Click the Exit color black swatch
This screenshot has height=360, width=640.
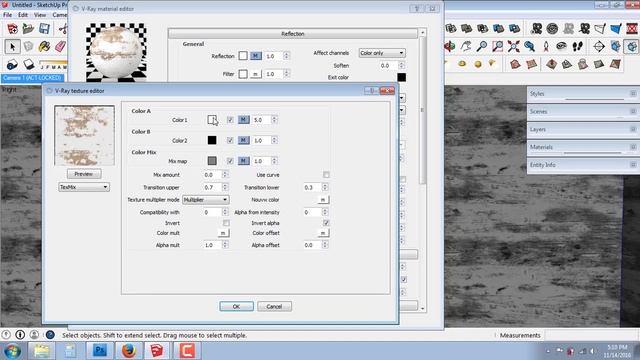click(402, 77)
